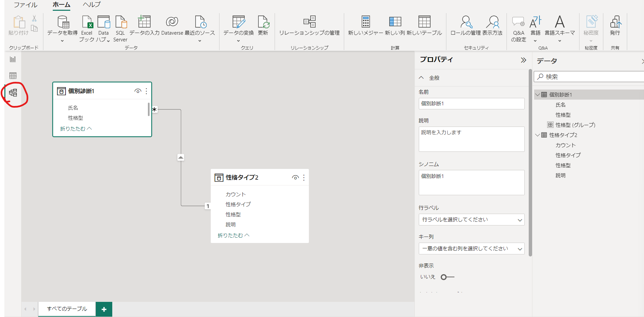Open more options for 性格タイプ2 card

point(304,178)
